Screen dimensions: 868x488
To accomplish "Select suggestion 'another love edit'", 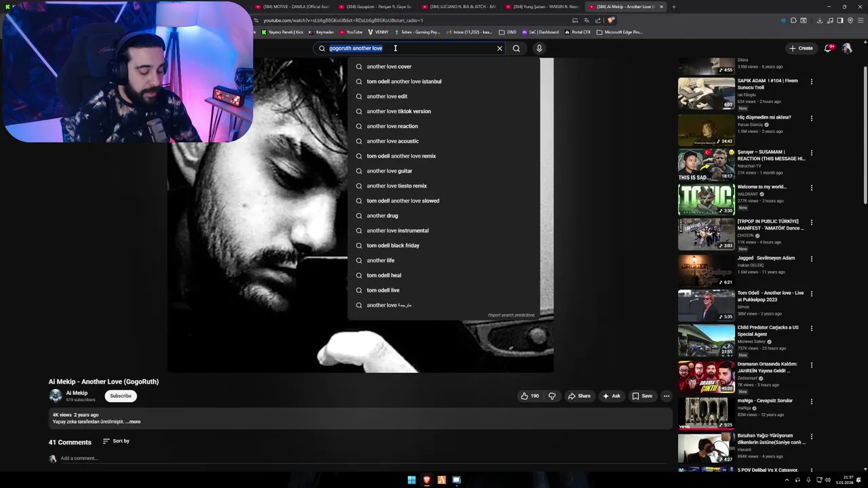I will 443,96.
